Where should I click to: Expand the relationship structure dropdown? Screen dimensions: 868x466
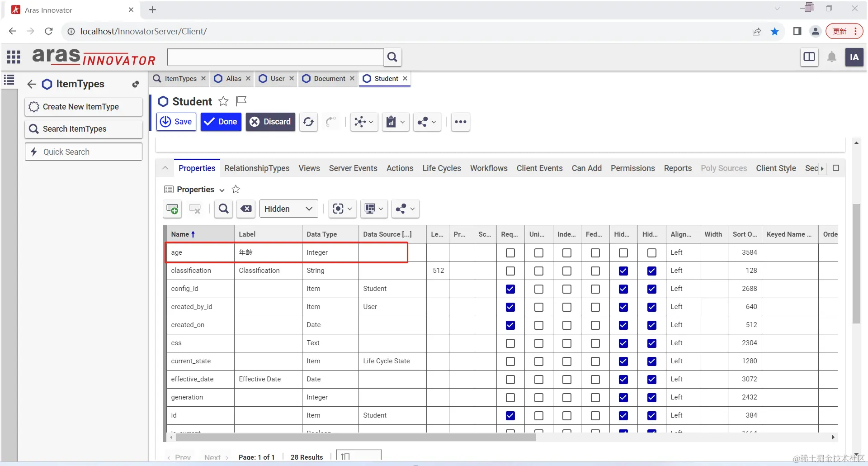click(x=364, y=122)
